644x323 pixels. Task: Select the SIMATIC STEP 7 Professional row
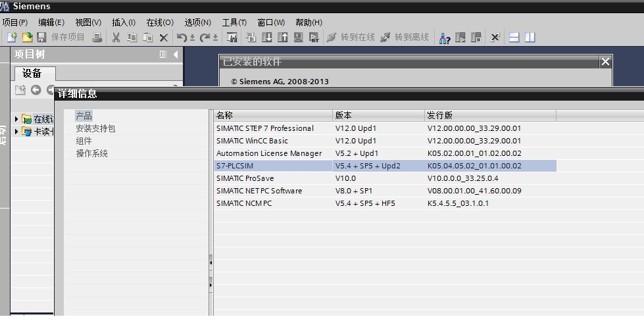click(x=385, y=128)
